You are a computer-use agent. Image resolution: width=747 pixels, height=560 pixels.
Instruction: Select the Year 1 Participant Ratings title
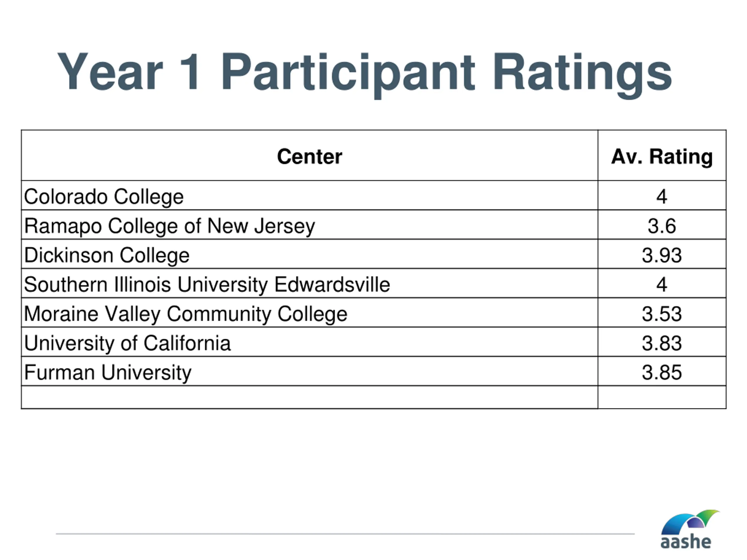click(365, 73)
